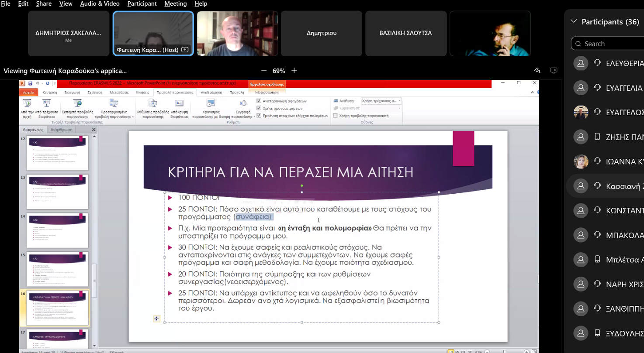Click the Webex annotate squiggle icon
This screenshot has width=644, height=353.
point(537,71)
